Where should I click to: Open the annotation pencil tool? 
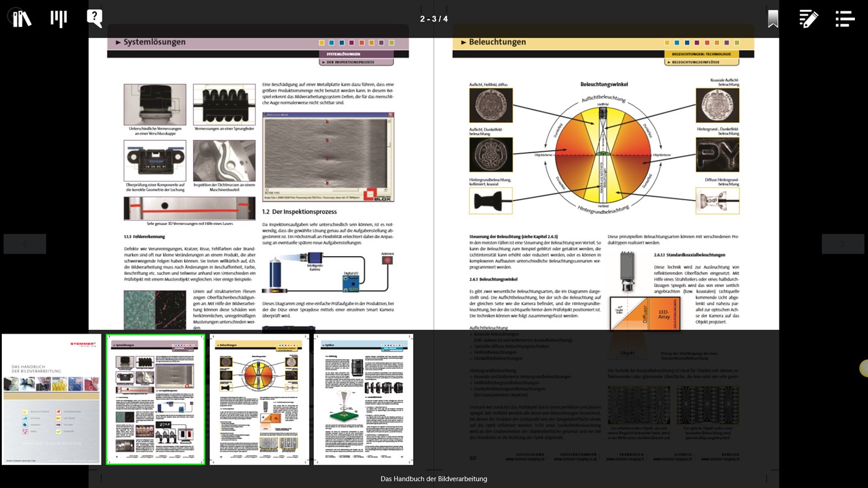pyautogui.click(x=808, y=19)
